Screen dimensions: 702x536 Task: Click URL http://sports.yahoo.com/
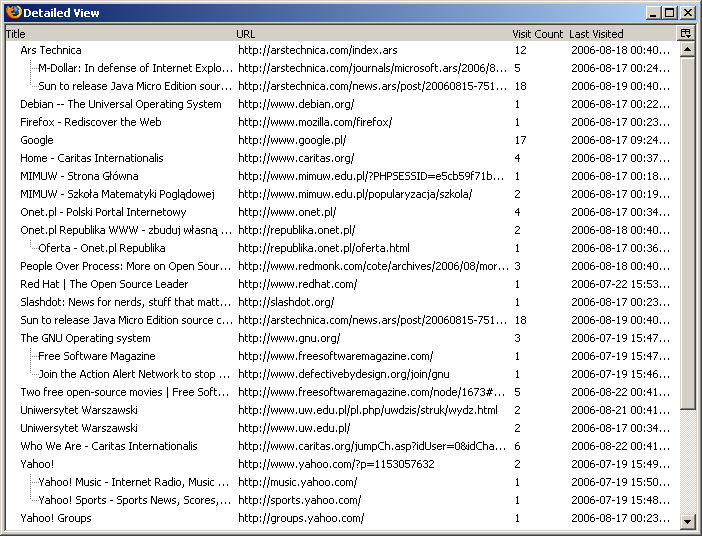(300, 500)
